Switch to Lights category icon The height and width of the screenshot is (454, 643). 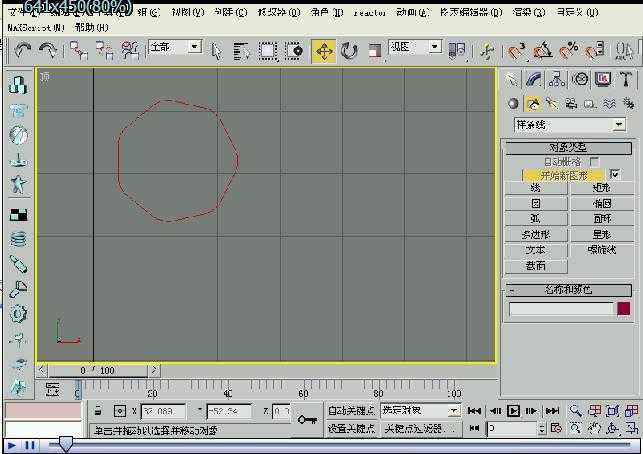tap(552, 104)
